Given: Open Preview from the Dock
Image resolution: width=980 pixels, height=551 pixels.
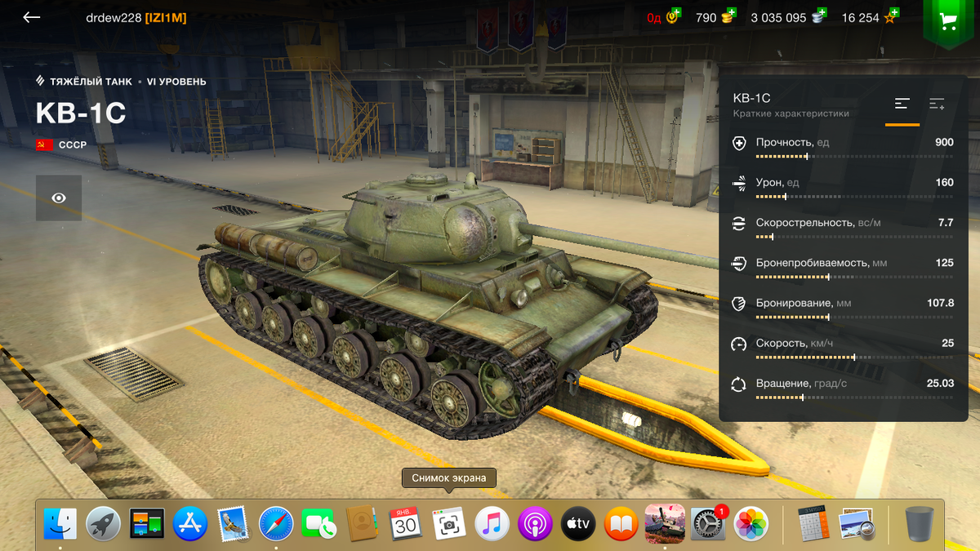Looking at the screenshot, I should tap(857, 523).
